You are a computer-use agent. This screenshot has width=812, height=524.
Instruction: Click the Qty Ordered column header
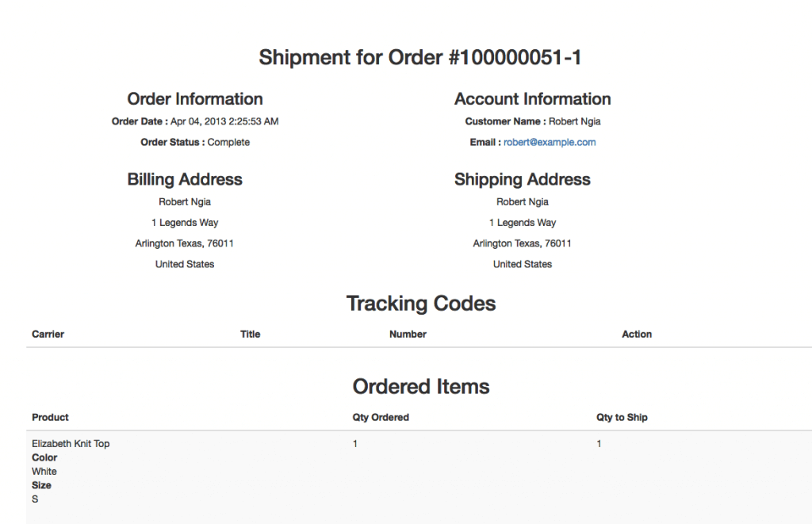(x=381, y=418)
